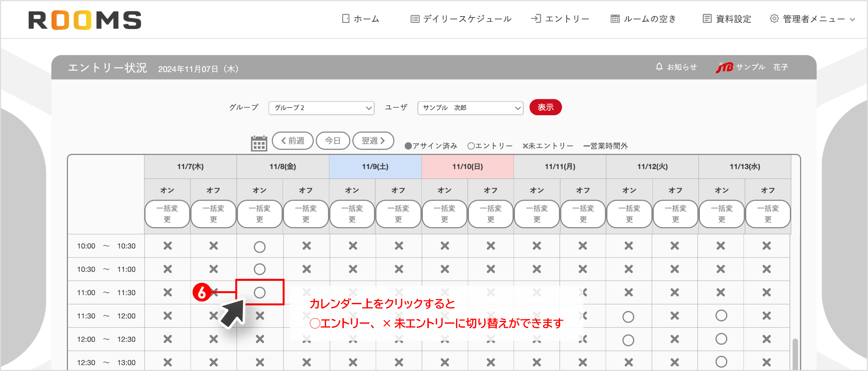Open お知らせ notifications via the bell icon
The height and width of the screenshot is (371, 868).
659,67
